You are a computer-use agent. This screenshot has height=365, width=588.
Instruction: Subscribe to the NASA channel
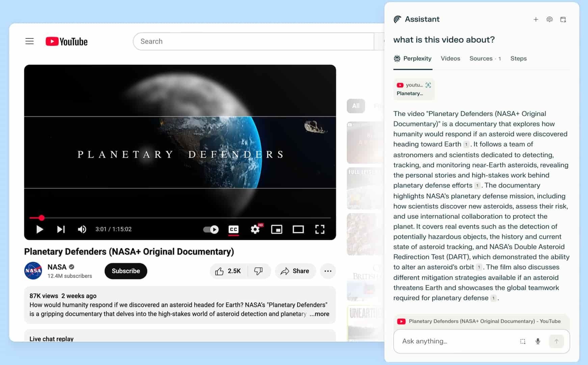pyautogui.click(x=126, y=271)
